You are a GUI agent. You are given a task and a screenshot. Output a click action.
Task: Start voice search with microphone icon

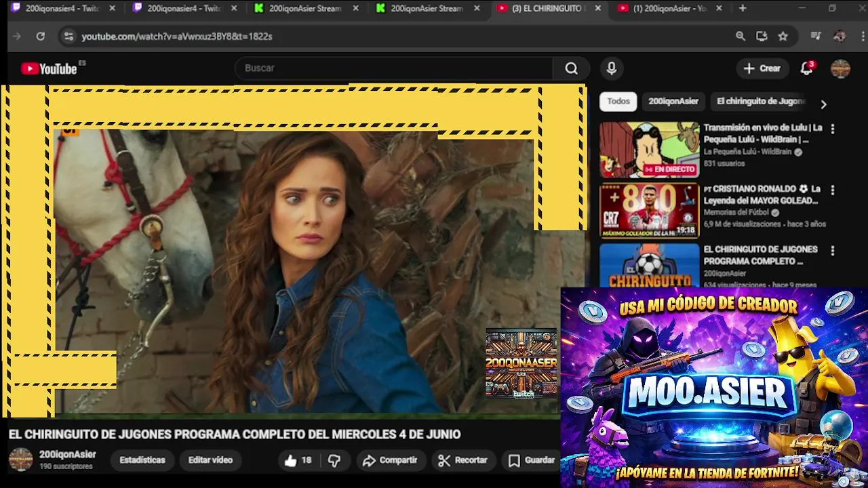click(612, 68)
